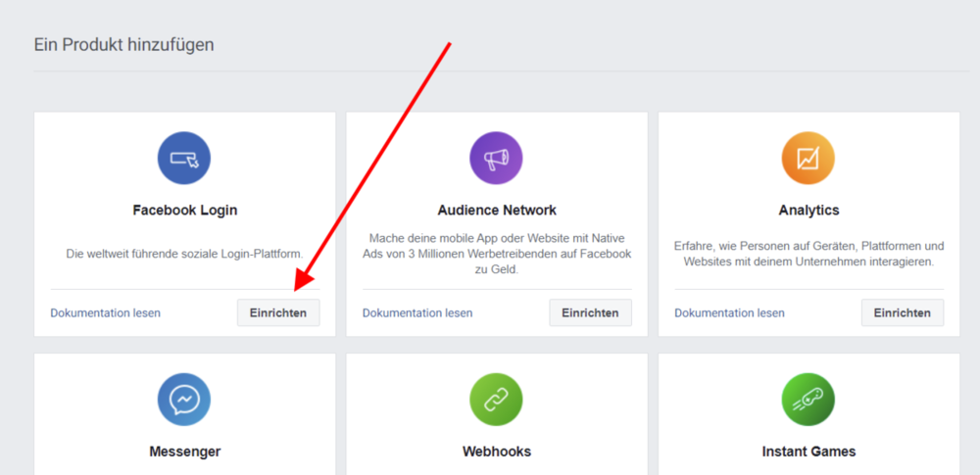This screenshot has width=980, height=475.
Task: Click Einrichten for Audience Network
Action: [x=590, y=312]
